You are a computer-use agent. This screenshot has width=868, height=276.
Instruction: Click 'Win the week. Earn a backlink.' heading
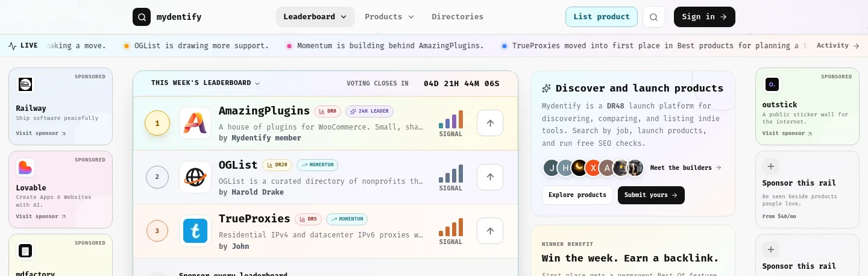coord(631,259)
